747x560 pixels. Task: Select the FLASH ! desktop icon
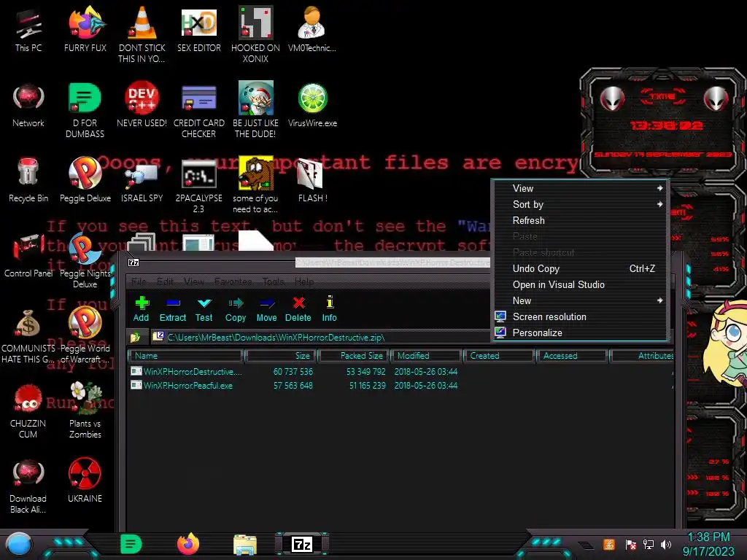(312, 180)
